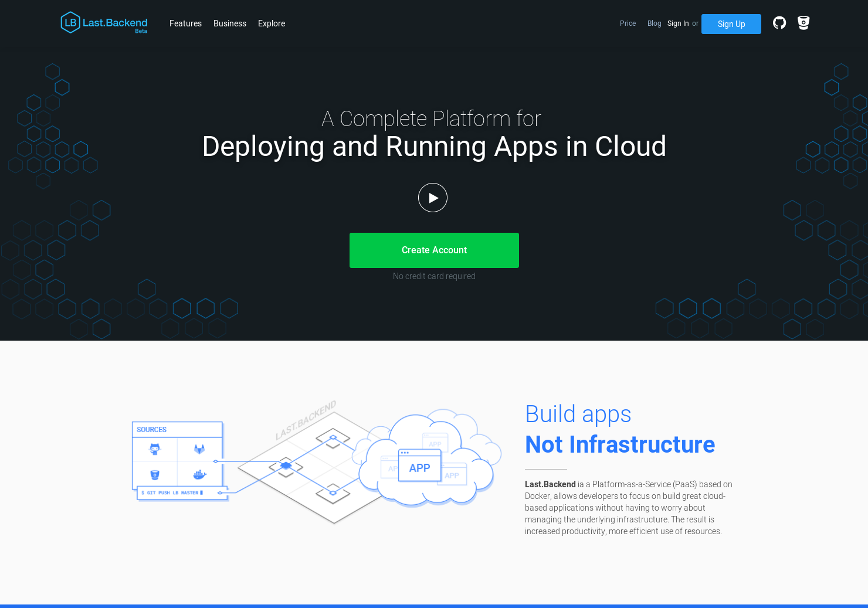The width and height of the screenshot is (868, 608).
Task: Click the bold 'Last.Backend' text in paragraph
Action: [550, 484]
